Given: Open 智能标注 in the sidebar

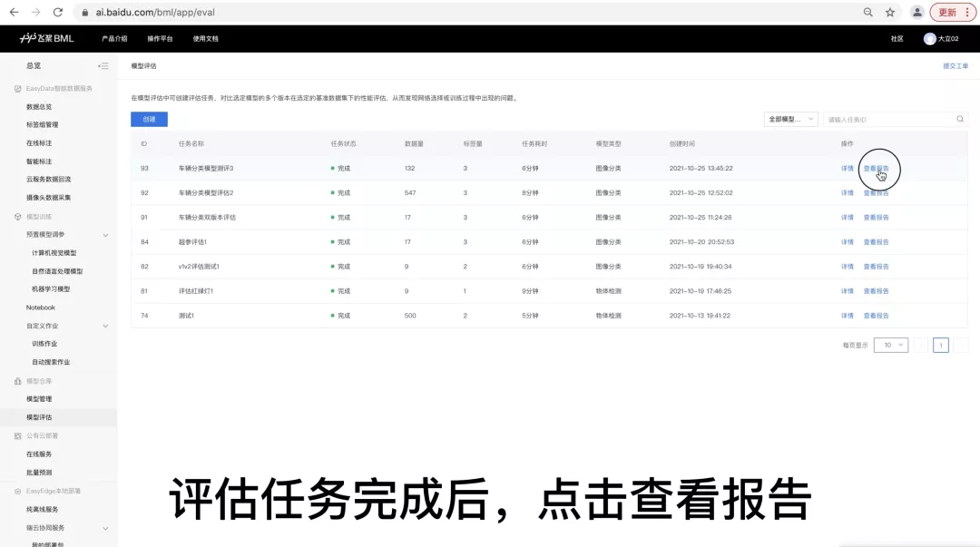Looking at the screenshot, I should click(39, 161).
